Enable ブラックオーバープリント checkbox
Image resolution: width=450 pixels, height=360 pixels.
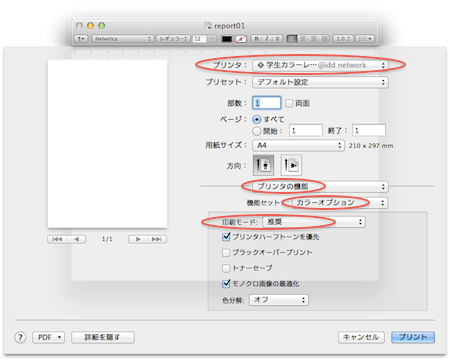(226, 253)
